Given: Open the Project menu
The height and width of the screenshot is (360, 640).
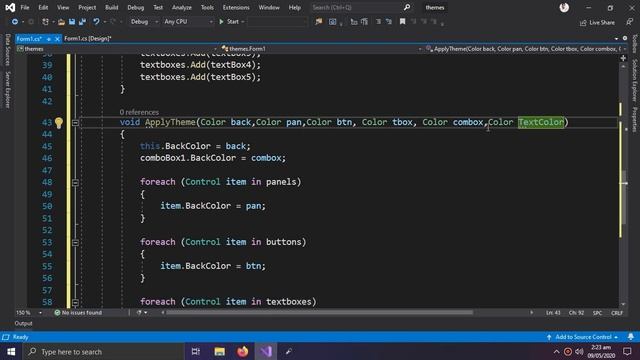Looking at the screenshot, I should 87,7.
